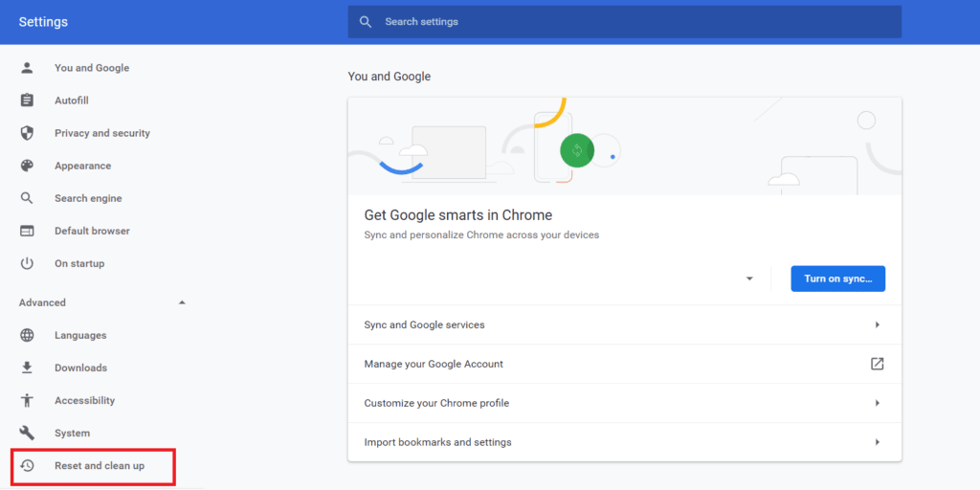Click the Turn on sync button
Screen dimensions: 980x490
tap(838, 278)
